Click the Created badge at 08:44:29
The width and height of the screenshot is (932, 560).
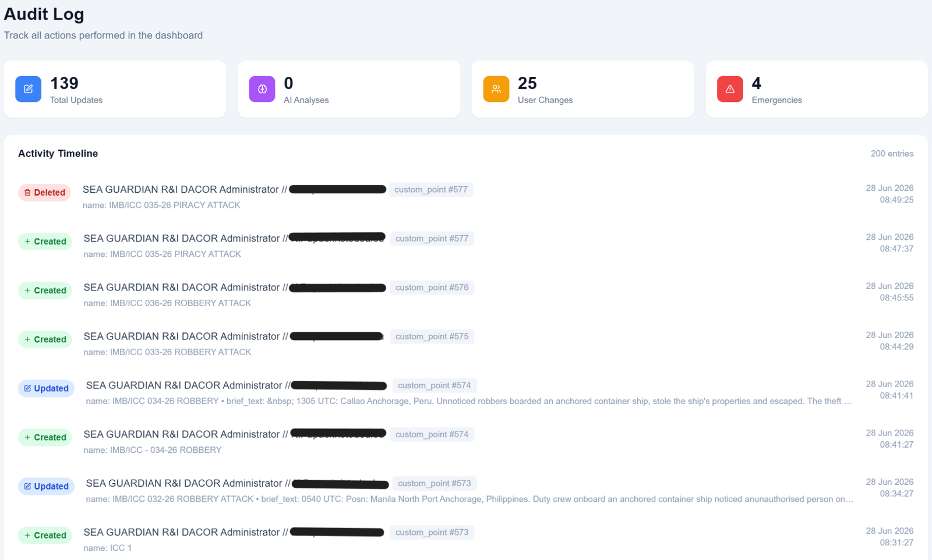[45, 339]
